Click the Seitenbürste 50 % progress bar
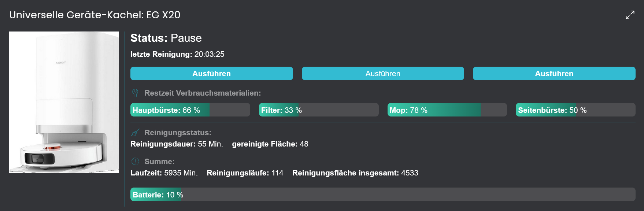644x211 pixels. 575,110
